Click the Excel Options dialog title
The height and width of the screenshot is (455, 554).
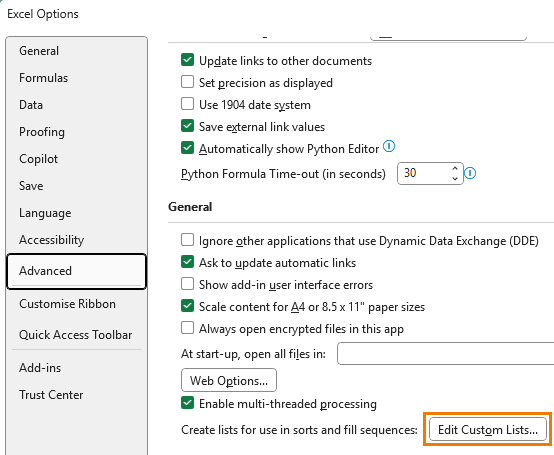click(x=43, y=14)
